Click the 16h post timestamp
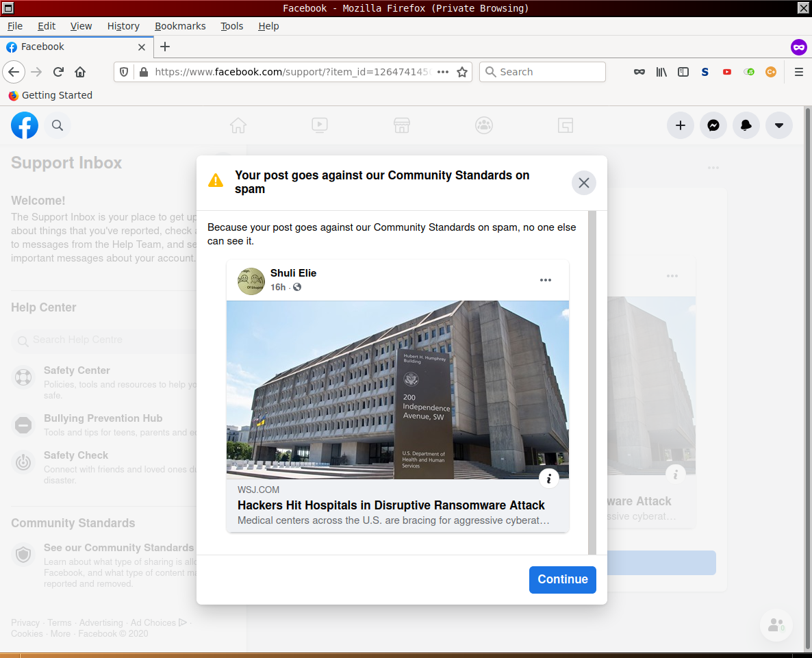The width and height of the screenshot is (812, 658). click(x=277, y=288)
